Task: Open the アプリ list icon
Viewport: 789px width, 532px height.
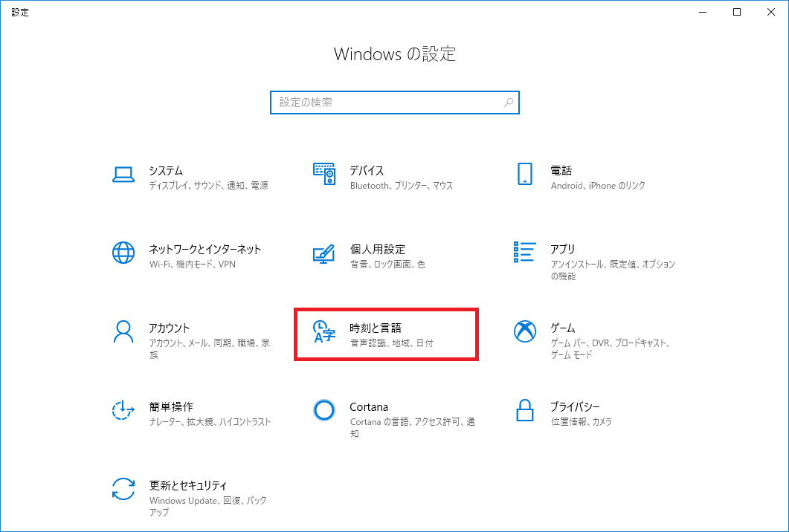Action: tap(524, 252)
